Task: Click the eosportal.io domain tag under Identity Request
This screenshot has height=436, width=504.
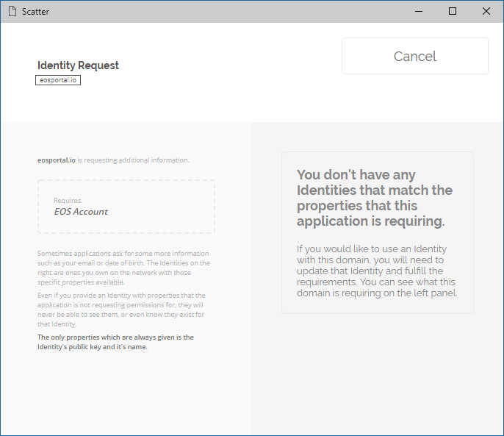Action: coord(58,80)
